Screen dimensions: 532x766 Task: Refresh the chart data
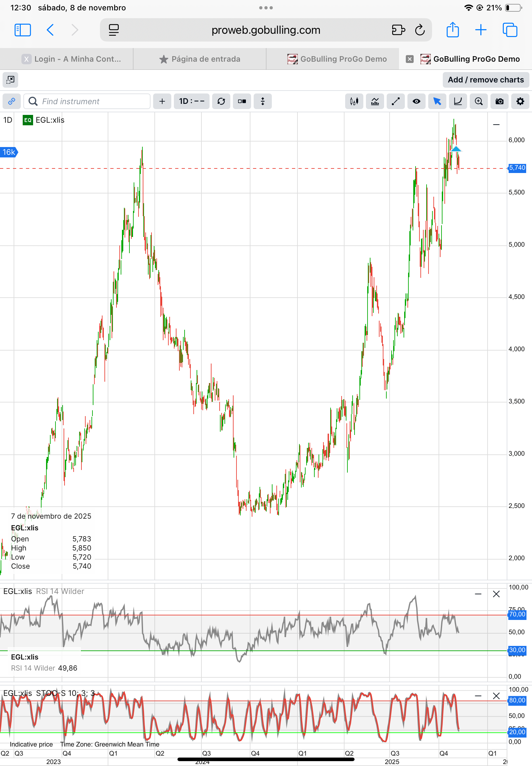coord(221,101)
